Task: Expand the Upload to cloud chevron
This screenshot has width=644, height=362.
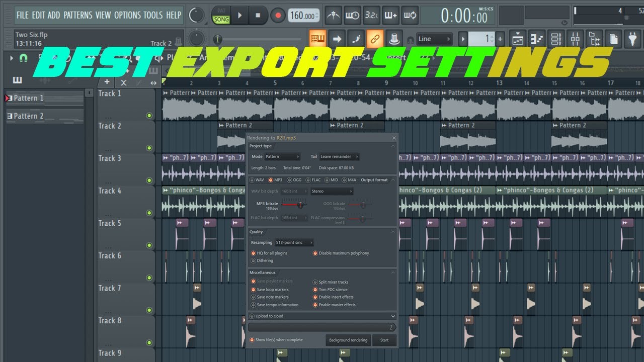Action: pyautogui.click(x=393, y=316)
